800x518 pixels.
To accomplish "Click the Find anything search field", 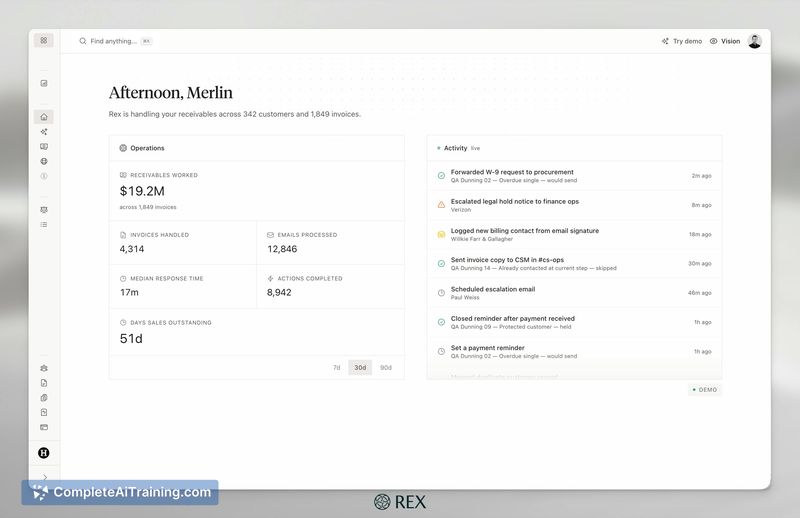I will [x=115, y=41].
